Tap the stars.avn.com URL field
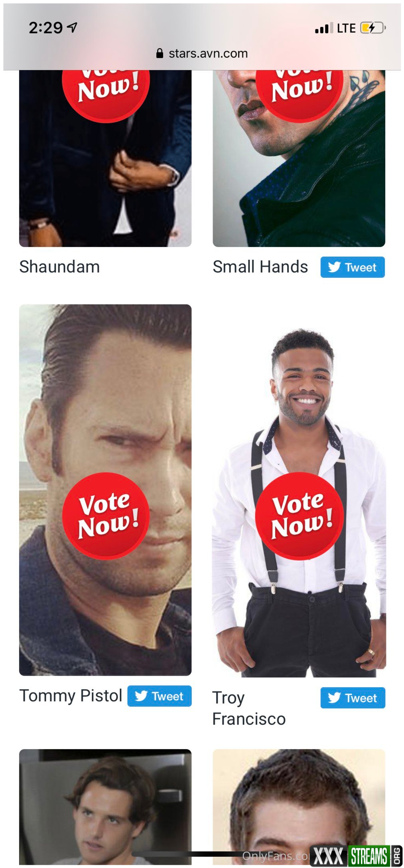The height and width of the screenshot is (868, 404). 202,53
